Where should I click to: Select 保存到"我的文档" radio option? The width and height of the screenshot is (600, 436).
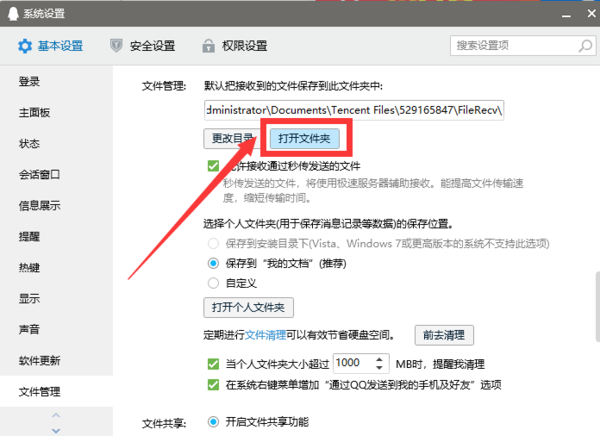[x=213, y=263]
